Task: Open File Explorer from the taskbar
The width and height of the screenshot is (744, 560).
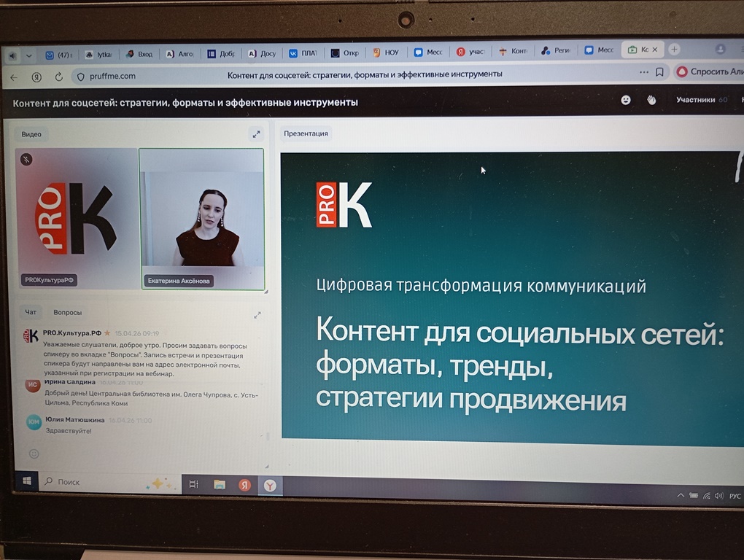Action: click(219, 484)
